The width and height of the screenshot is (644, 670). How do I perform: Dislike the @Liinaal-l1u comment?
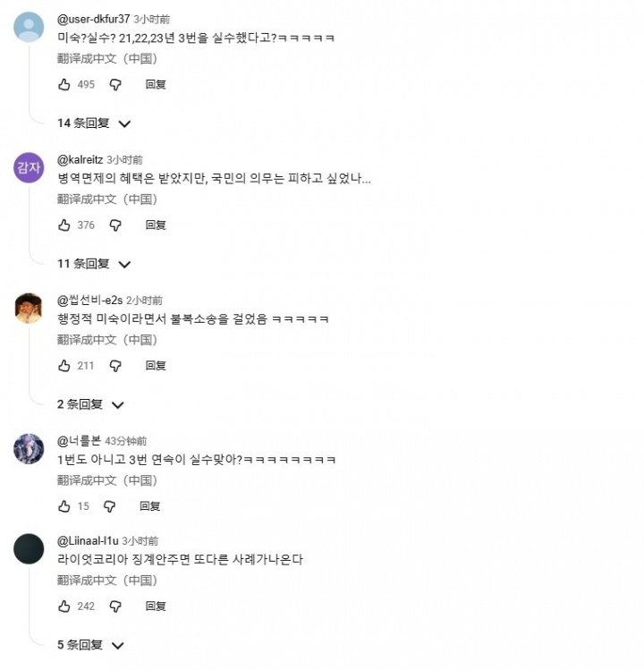point(115,606)
